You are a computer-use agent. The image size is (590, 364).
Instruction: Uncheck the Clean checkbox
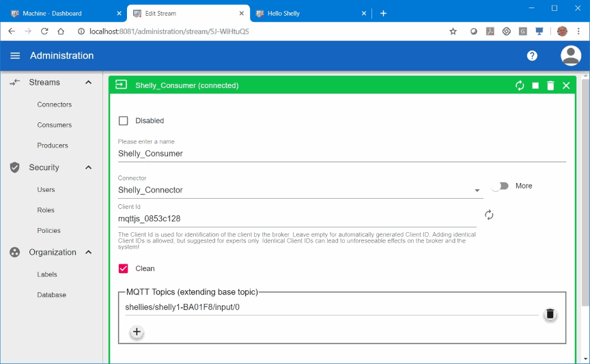124,268
